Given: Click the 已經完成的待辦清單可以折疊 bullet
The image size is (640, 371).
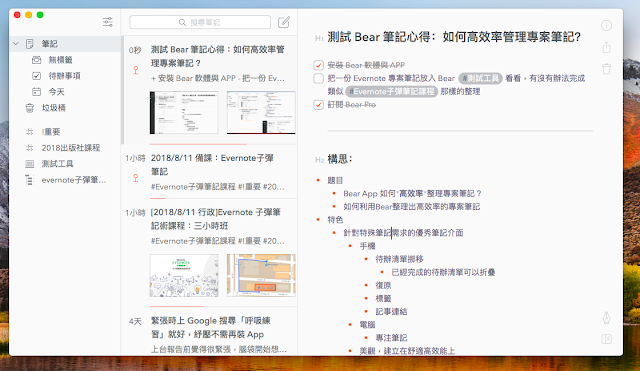Looking at the screenshot, I should pos(443,272).
